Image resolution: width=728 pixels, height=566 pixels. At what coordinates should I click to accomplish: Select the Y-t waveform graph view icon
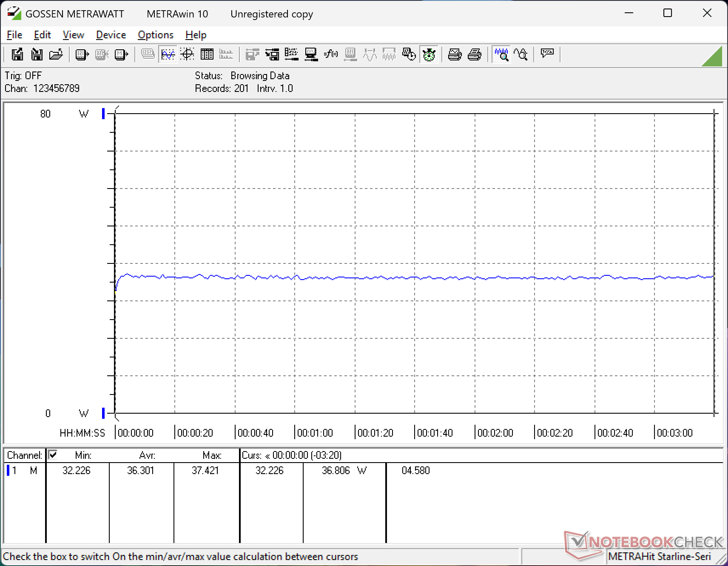(x=168, y=54)
